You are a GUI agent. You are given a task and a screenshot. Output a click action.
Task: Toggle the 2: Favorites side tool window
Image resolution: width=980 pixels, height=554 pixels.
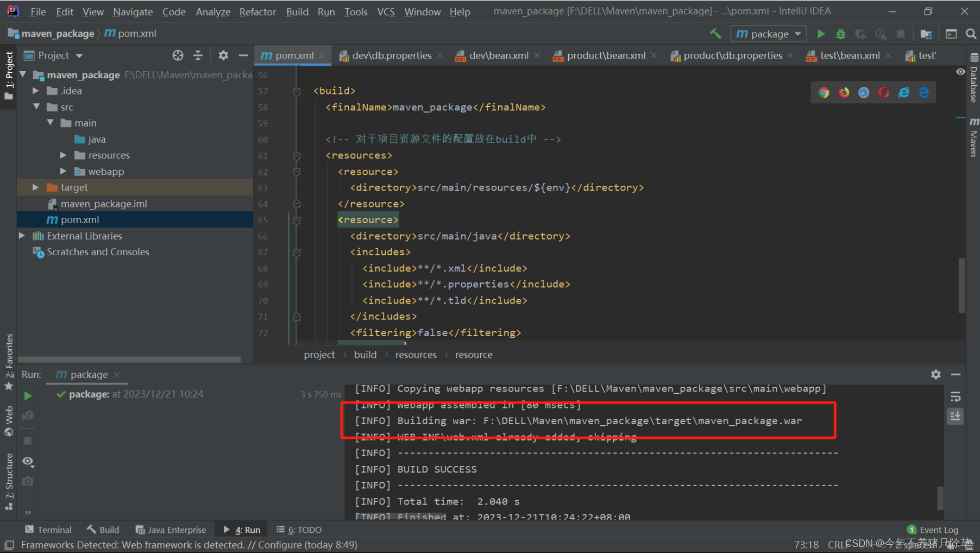(x=9, y=362)
